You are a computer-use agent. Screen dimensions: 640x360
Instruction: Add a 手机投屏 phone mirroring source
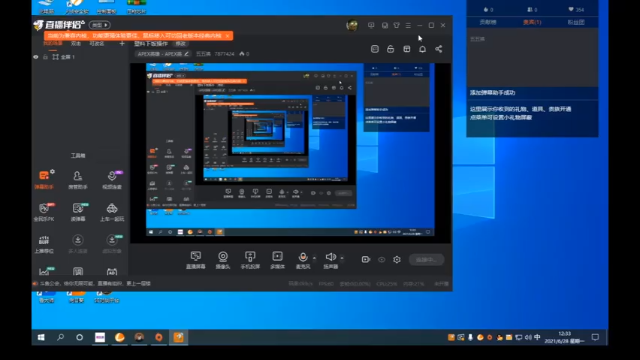pos(250,260)
